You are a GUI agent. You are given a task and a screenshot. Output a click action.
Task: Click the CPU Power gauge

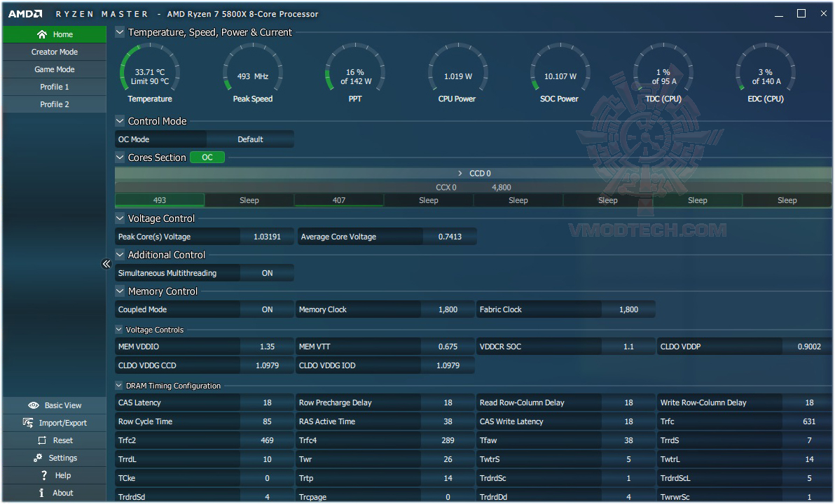pos(457,72)
